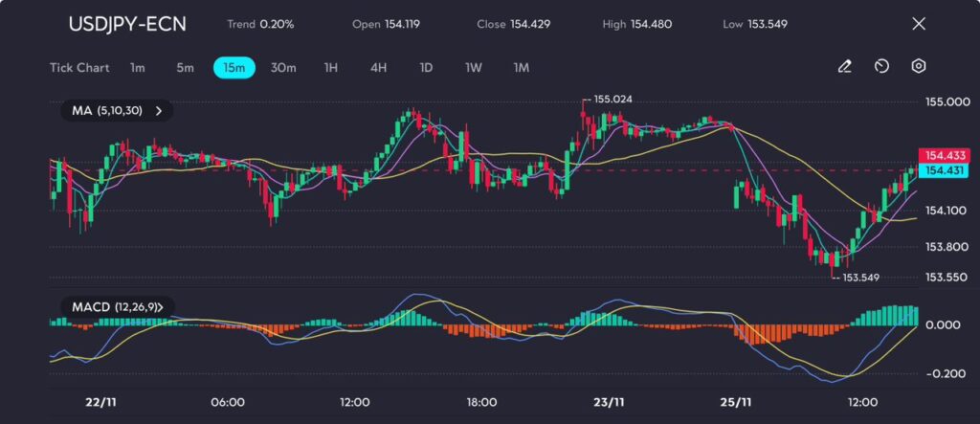Select the 1m timeframe

tap(138, 68)
